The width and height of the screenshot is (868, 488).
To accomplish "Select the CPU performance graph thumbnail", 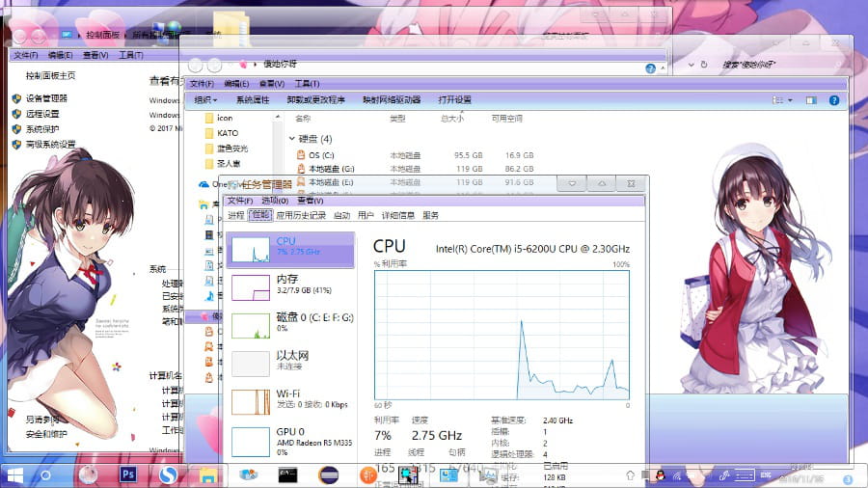I will [x=251, y=250].
